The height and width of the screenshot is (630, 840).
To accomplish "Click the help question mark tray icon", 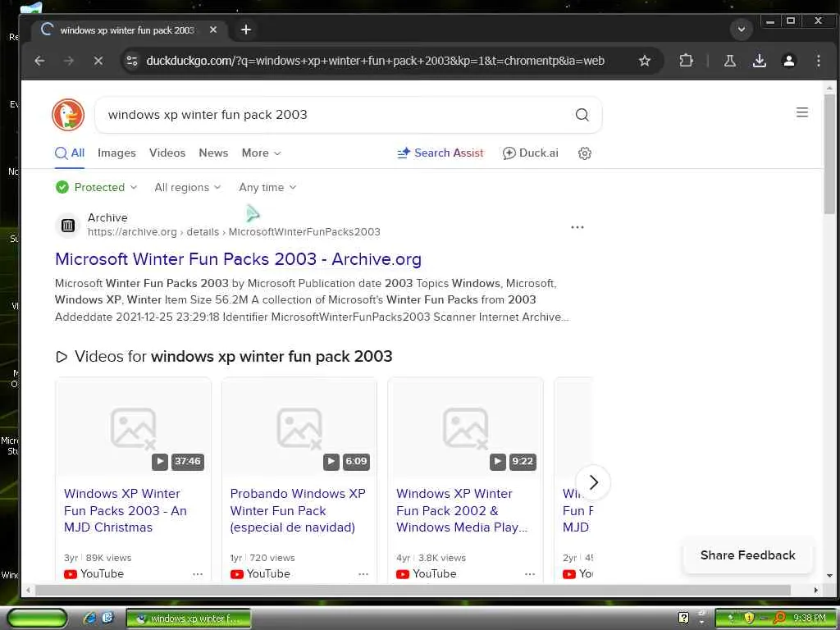I will tap(683, 619).
